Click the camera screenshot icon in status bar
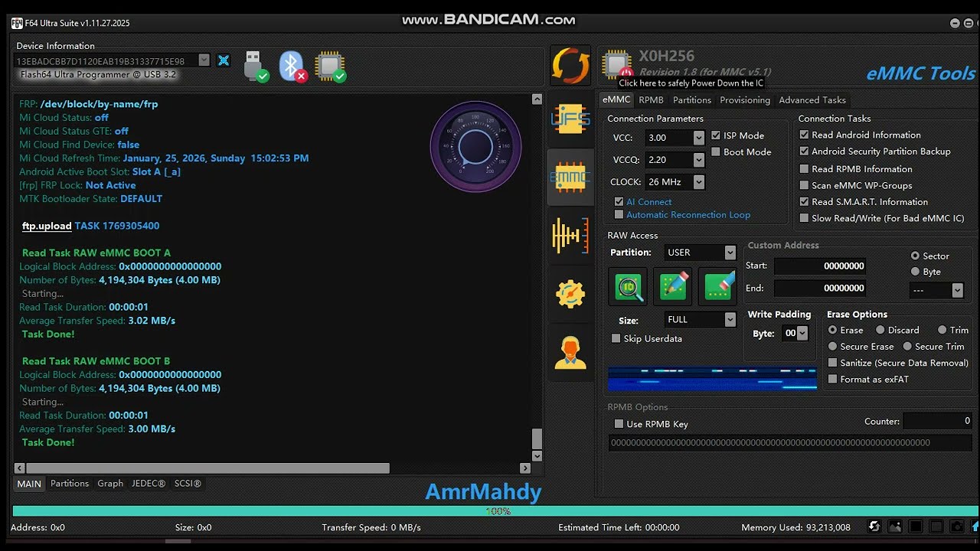The image size is (980, 551). click(956, 527)
